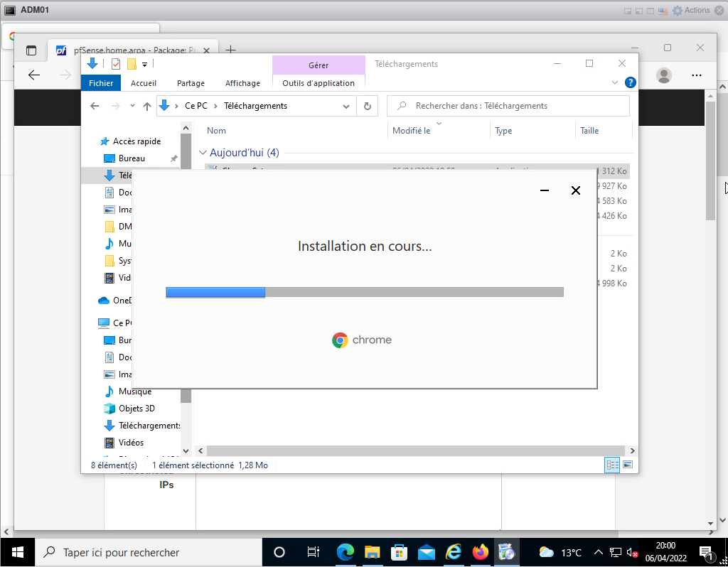Open Microsoft Store from the taskbar
This screenshot has height=567, width=728.
tap(400, 552)
